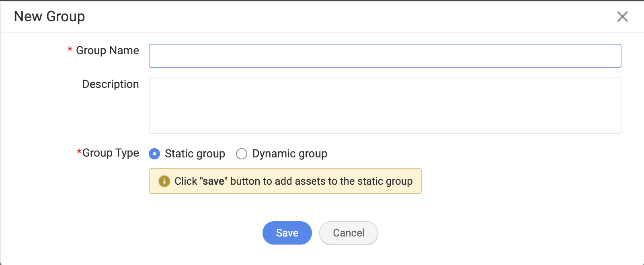Focus the Group Name text field
The width and height of the screenshot is (644, 265).
pyautogui.click(x=385, y=56)
